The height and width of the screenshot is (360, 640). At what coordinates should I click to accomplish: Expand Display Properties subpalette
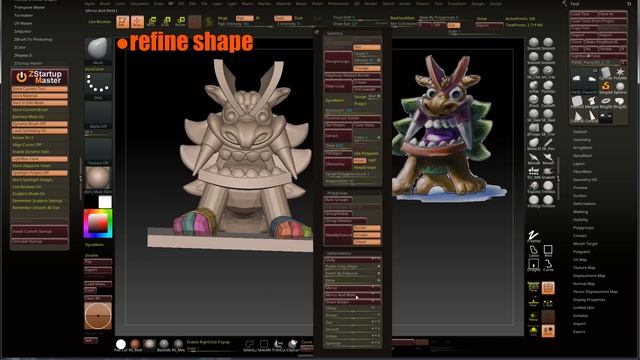589,300
